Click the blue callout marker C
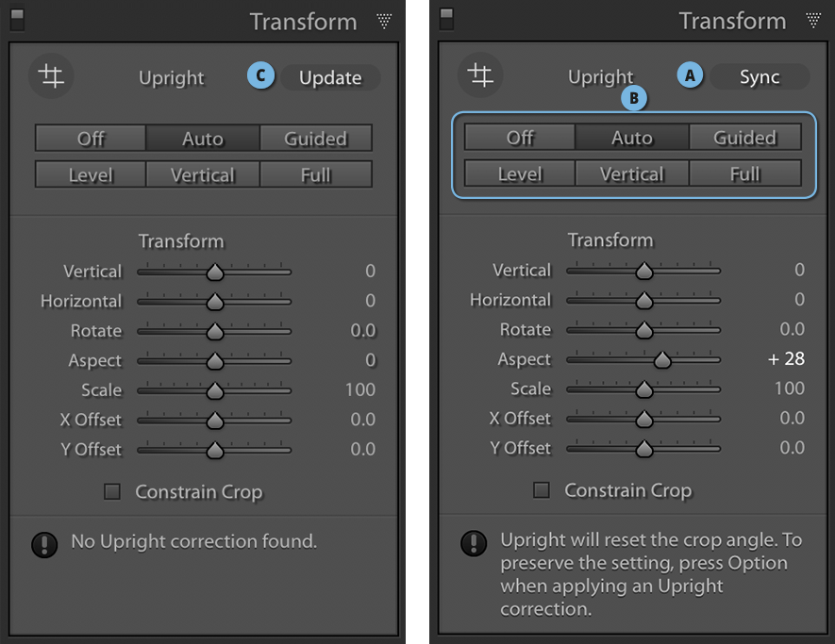This screenshot has width=835, height=644. 260,77
